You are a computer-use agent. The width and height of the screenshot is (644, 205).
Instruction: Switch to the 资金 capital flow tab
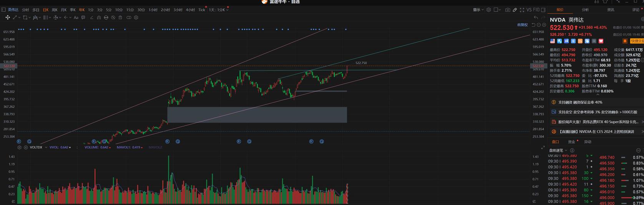(572, 142)
